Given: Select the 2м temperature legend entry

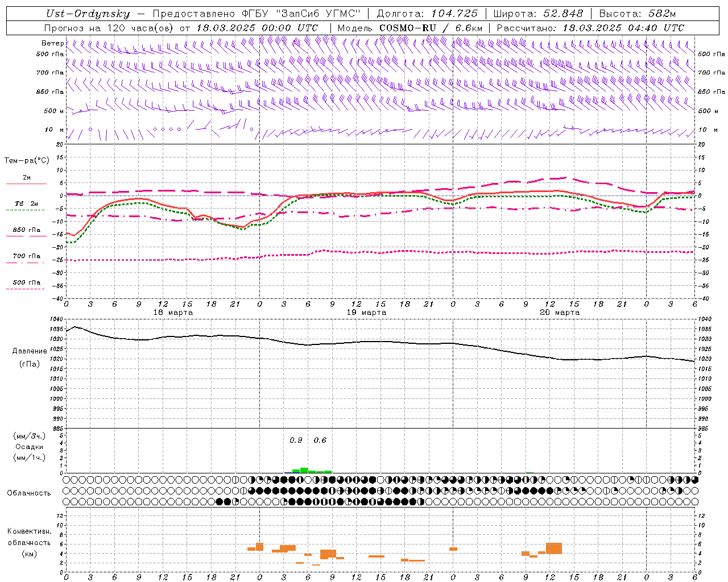Looking at the screenshot, I should 27,178.
